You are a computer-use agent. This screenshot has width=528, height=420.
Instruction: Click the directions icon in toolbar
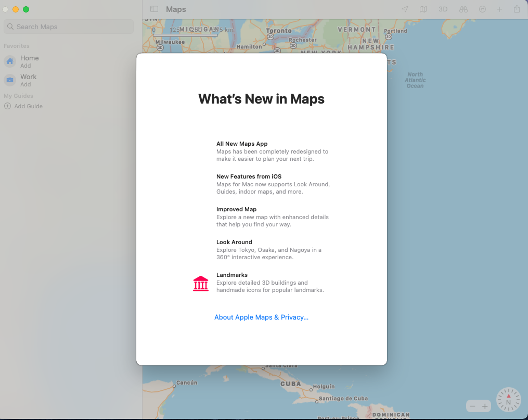tap(482, 9)
